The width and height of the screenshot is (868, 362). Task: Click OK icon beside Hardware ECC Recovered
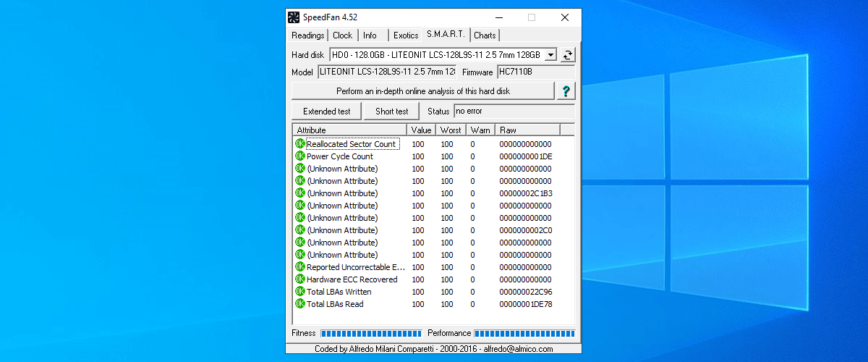coord(300,279)
